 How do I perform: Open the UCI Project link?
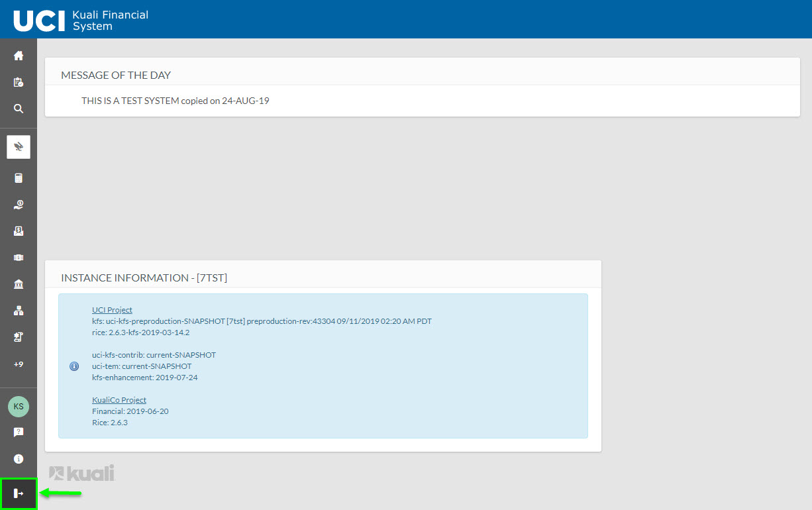pos(112,310)
